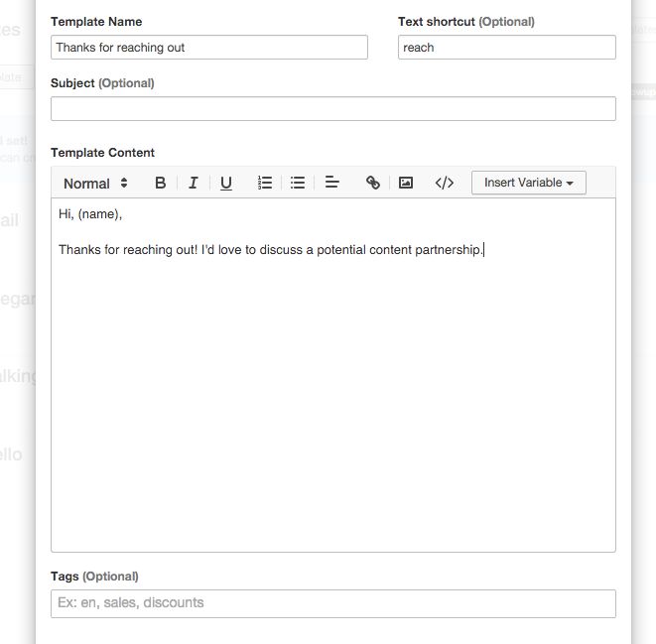Click the up-down arrows beside Normal

coord(124,183)
